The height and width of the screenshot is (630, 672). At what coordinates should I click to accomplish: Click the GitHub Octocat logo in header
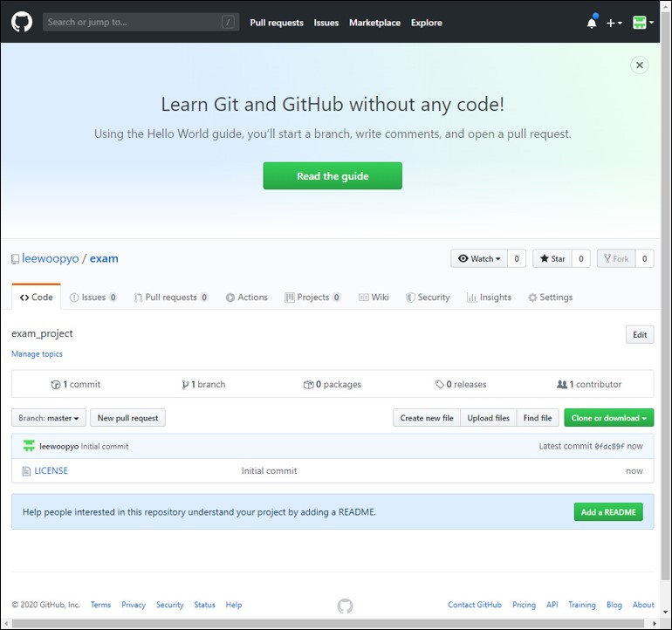pyautogui.click(x=22, y=23)
